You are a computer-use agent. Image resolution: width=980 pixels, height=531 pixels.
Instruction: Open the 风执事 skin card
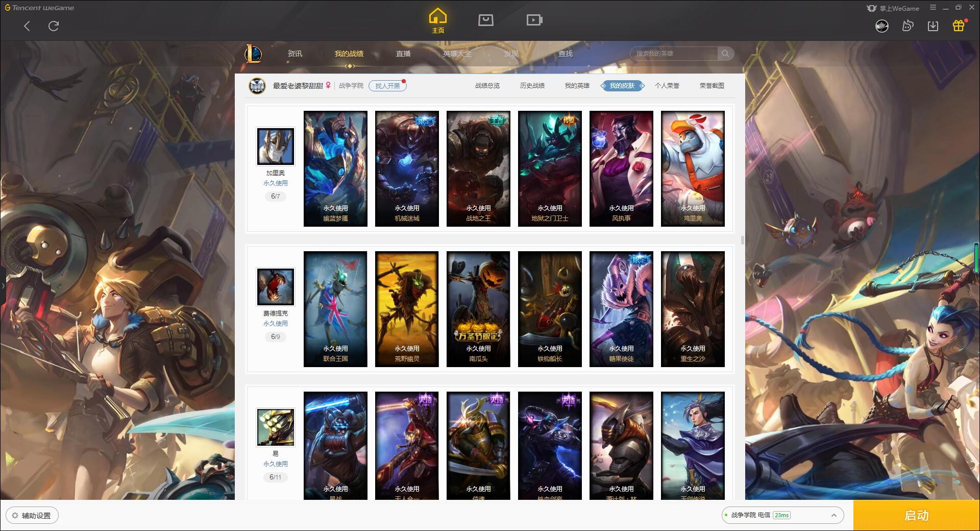click(x=621, y=168)
